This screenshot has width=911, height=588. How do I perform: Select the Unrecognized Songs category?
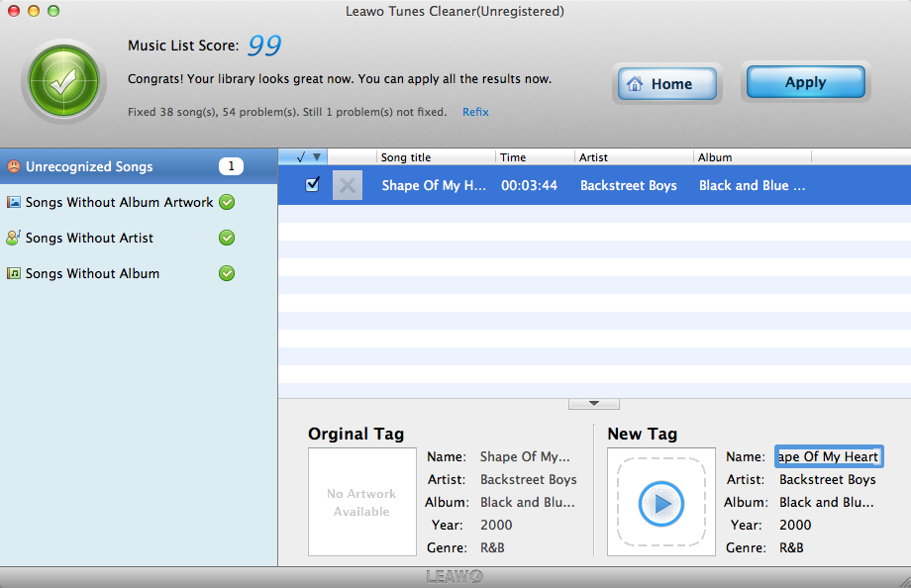point(139,166)
